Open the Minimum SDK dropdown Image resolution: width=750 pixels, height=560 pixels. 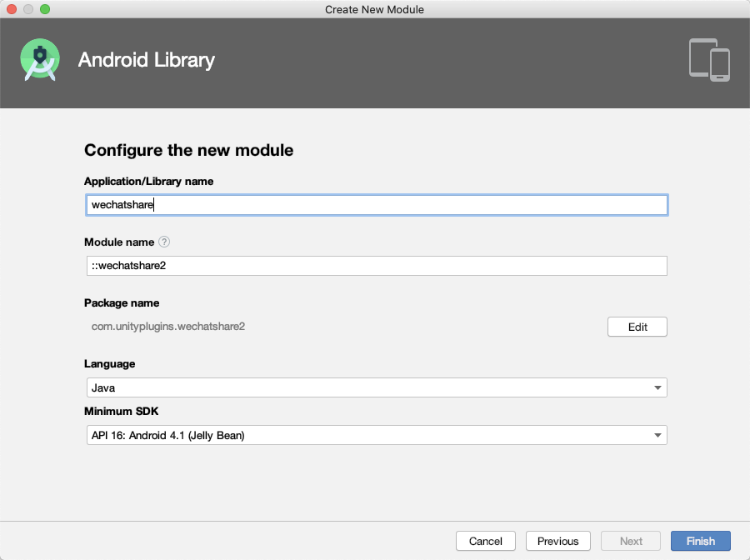pos(376,435)
